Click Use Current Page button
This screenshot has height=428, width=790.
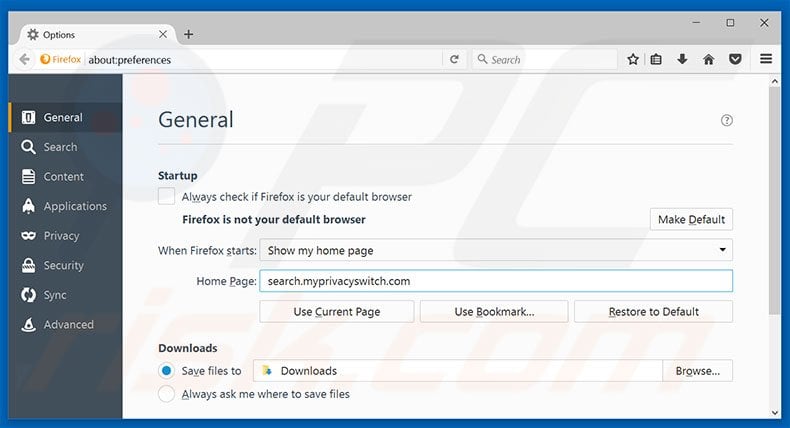coord(337,312)
